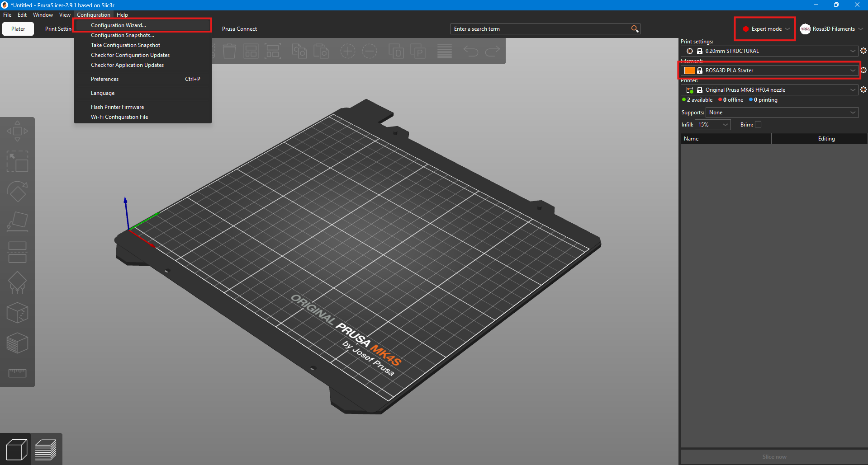Toggle the Brim checkbox
The width and height of the screenshot is (868, 465).
[x=758, y=124]
